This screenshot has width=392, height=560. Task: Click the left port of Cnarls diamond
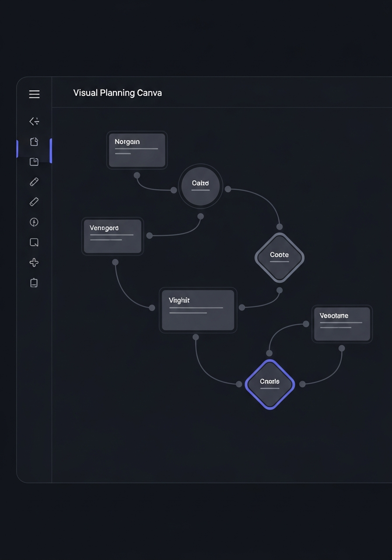click(239, 384)
